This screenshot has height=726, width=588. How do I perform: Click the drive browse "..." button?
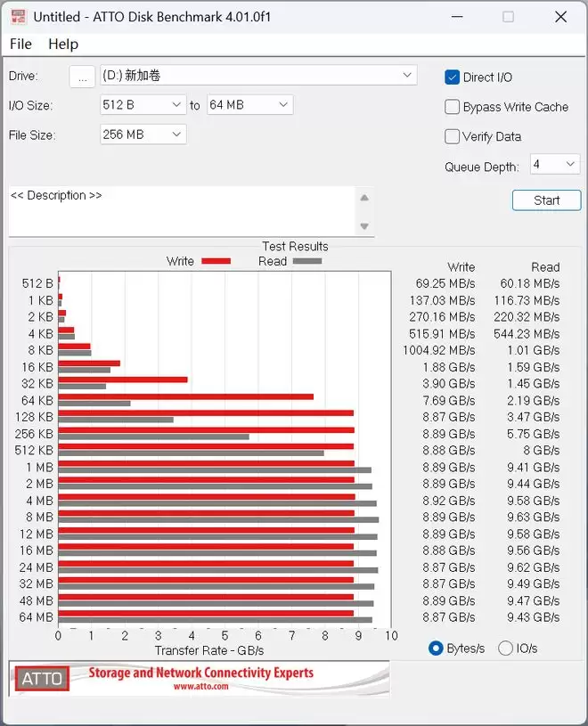82,77
